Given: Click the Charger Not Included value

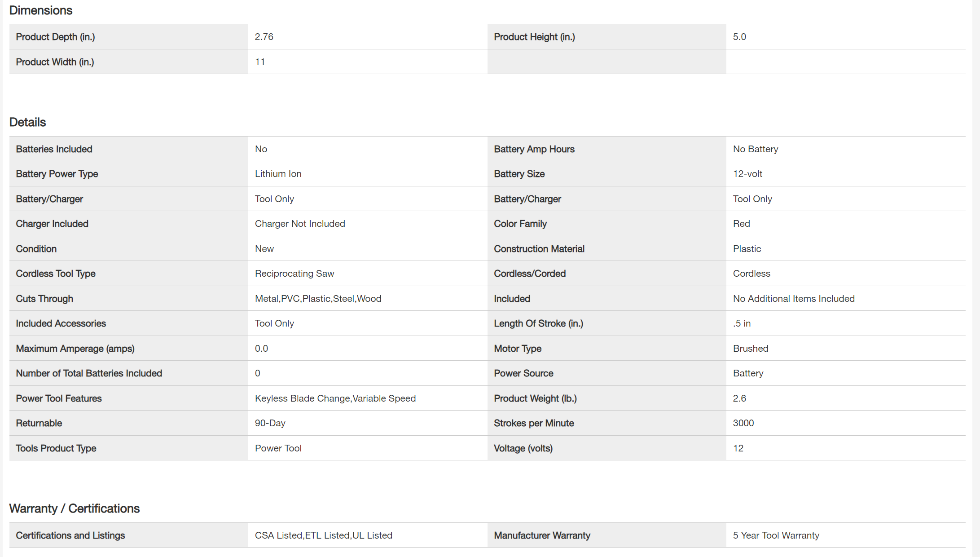Looking at the screenshot, I should click(x=300, y=224).
